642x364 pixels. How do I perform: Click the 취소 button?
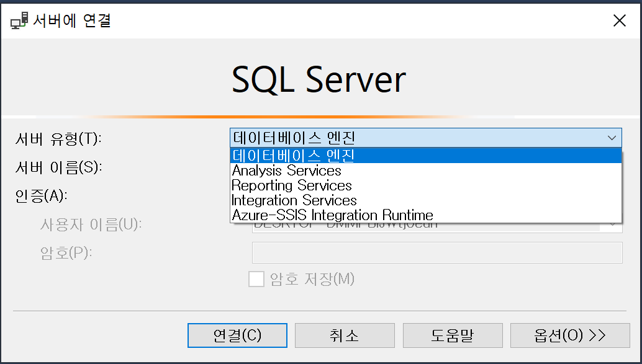[345, 335]
